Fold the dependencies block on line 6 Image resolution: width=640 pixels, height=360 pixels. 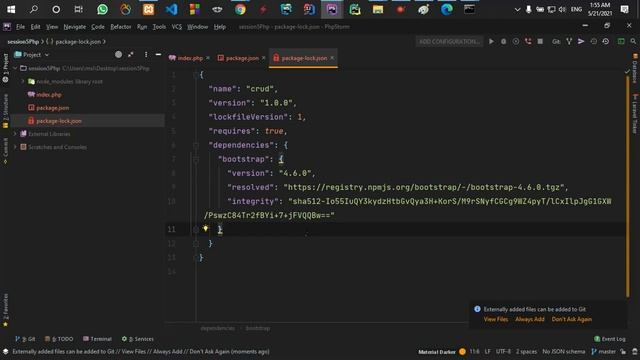click(x=196, y=145)
